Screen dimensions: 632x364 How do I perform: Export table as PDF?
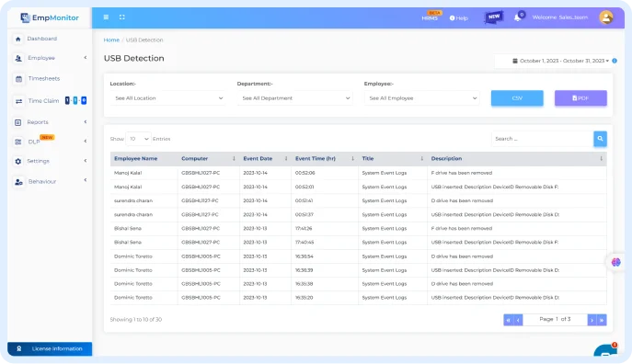(x=580, y=98)
